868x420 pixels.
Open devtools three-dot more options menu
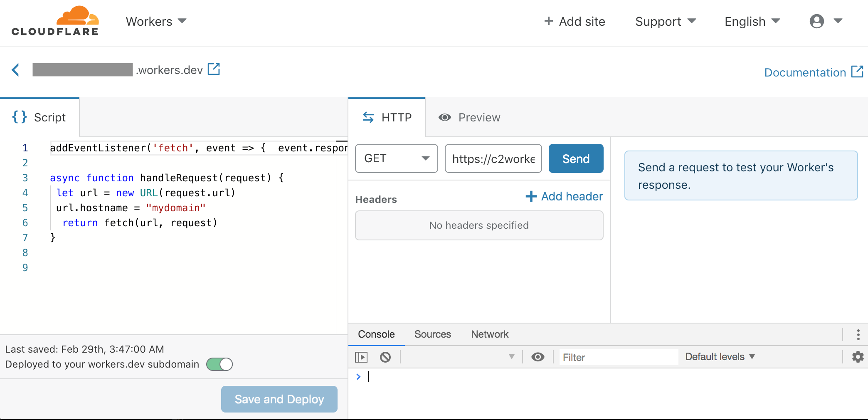click(858, 334)
